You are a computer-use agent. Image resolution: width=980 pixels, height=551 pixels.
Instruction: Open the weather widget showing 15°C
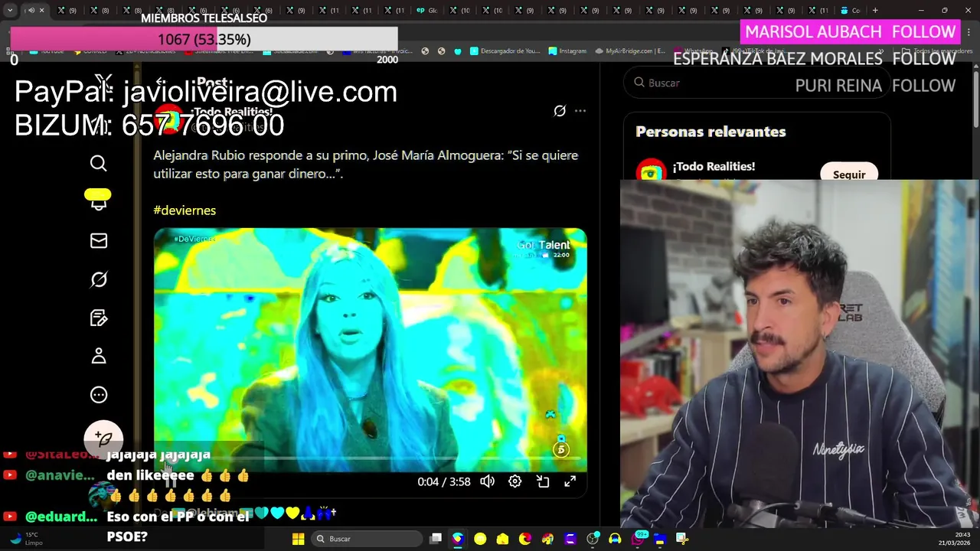point(25,539)
